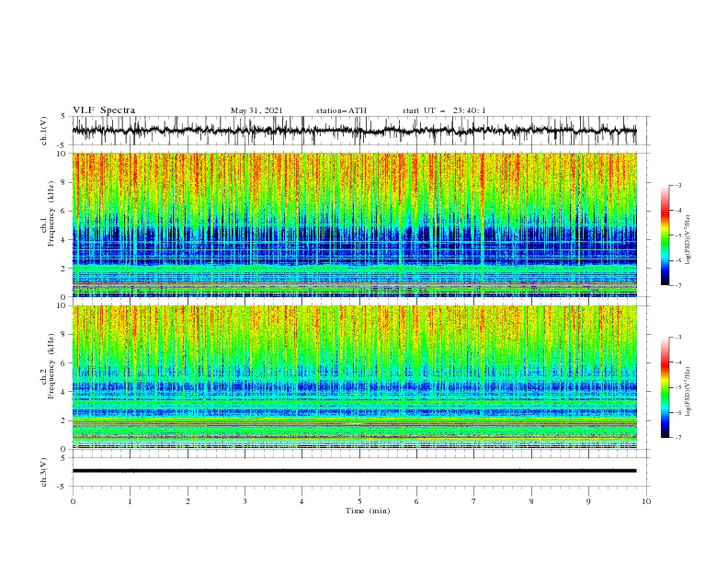Image resolution: width=728 pixels, height=563 pixels.
Task: Click the 'start UT = 23:40:1' text
Action: click(x=444, y=110)
